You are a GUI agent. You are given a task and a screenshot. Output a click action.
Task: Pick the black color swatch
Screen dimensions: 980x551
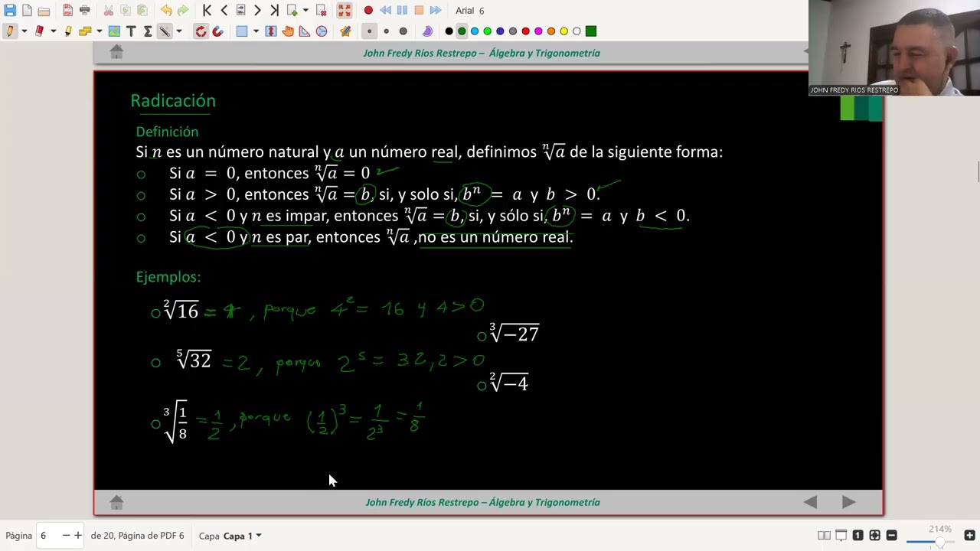[449, 31]
